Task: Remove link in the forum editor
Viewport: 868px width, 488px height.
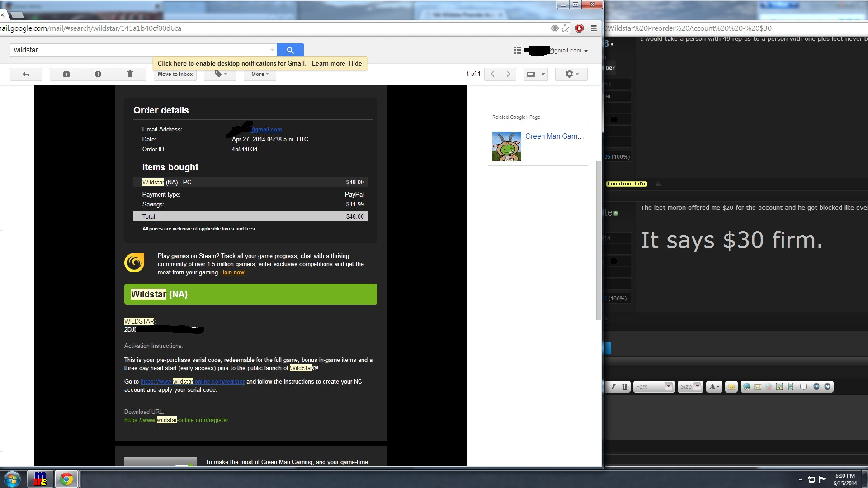Action: pos(769,387)
